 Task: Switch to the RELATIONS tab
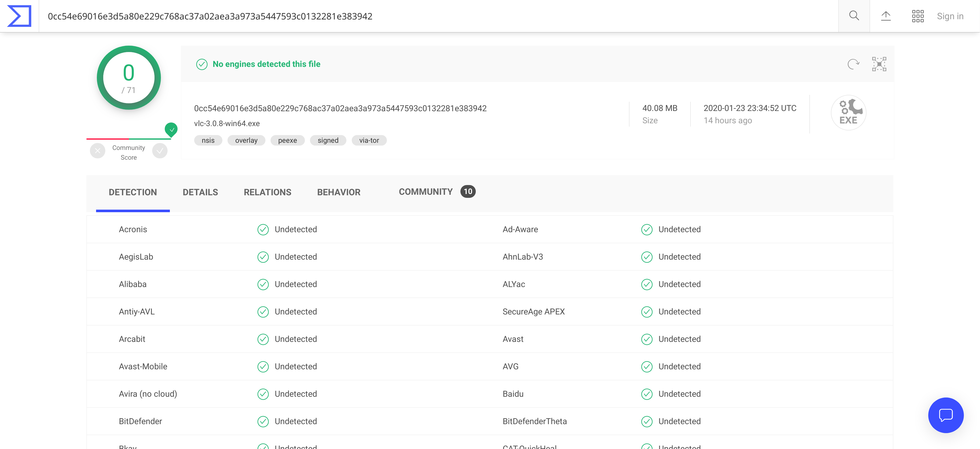(x=267, y=192)
